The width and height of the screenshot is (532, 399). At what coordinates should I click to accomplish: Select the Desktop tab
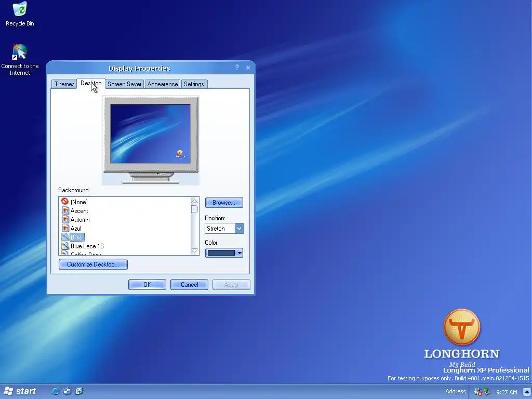pyautogui.click(x=91, y=83)
